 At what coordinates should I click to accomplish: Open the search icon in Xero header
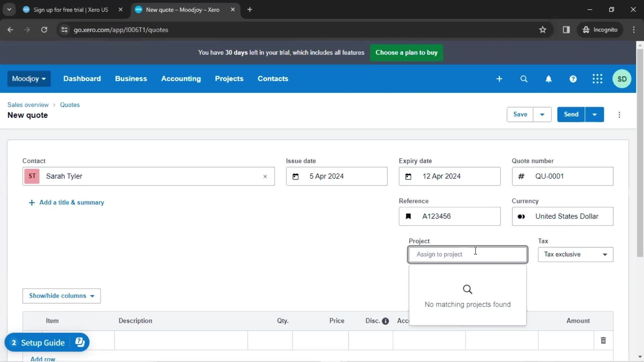524,79
